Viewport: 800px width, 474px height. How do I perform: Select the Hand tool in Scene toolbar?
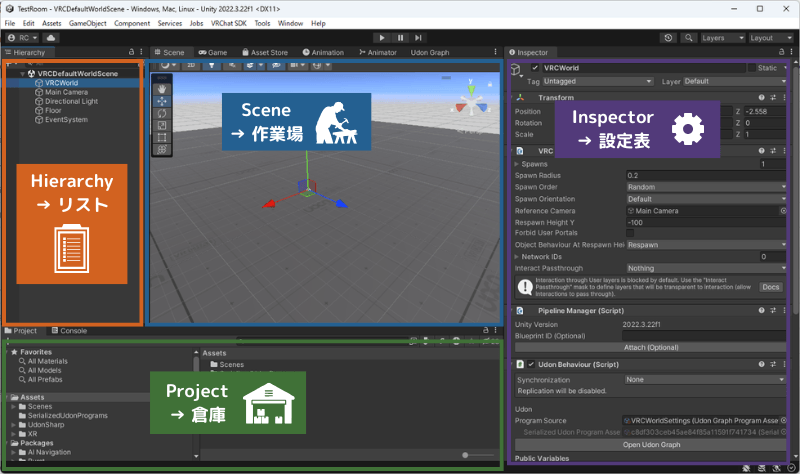coord(162,89)
